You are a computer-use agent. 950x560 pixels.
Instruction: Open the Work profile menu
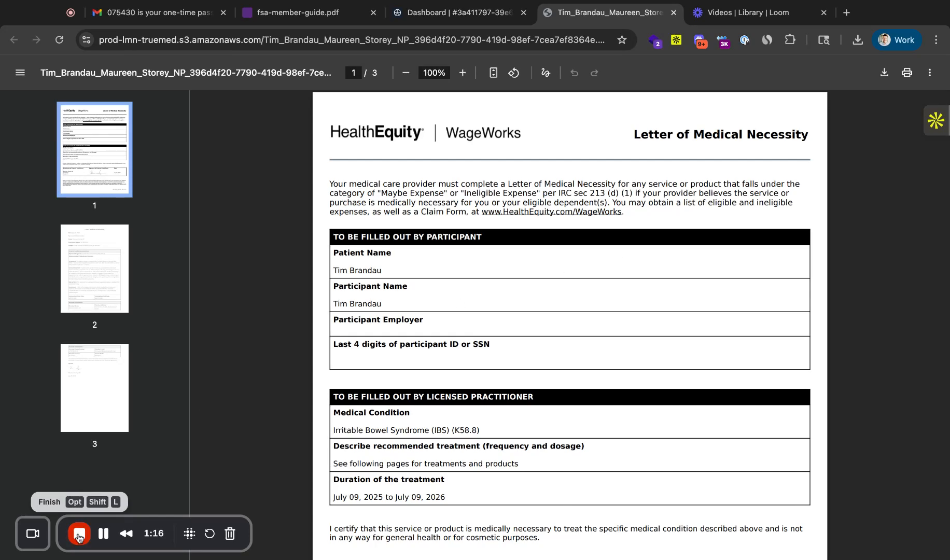[x=897, y=40]
